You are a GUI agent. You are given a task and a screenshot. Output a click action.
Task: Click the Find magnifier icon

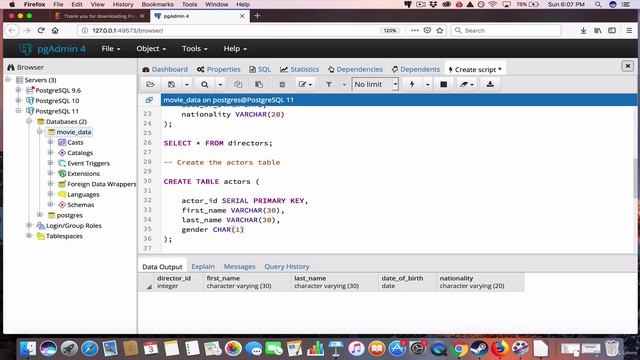204,84
